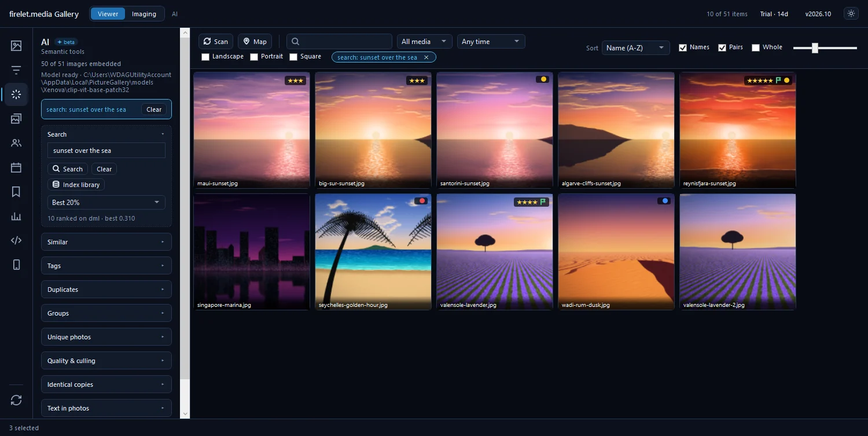Click the three-star rating on maui-sunset.jpg
The height and width of the screenshot is (436, 868).
[295, 80]
